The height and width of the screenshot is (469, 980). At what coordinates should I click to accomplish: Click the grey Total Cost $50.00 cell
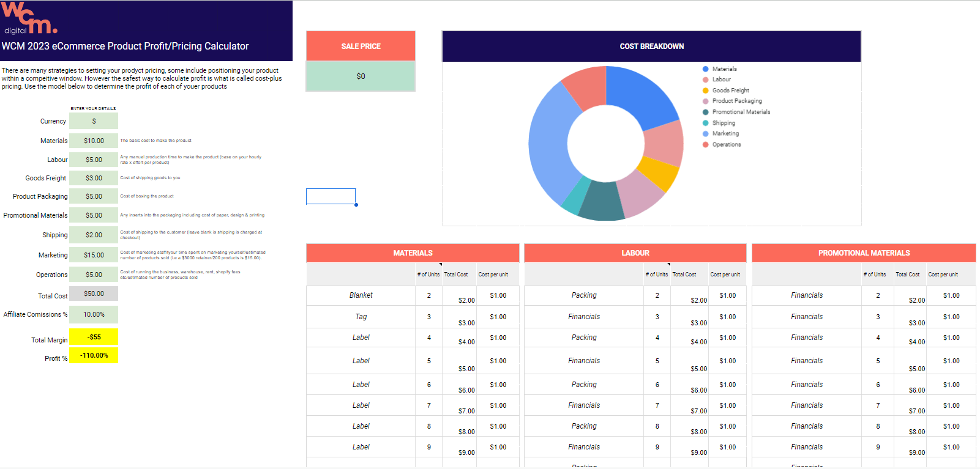[x=94, y=294]
